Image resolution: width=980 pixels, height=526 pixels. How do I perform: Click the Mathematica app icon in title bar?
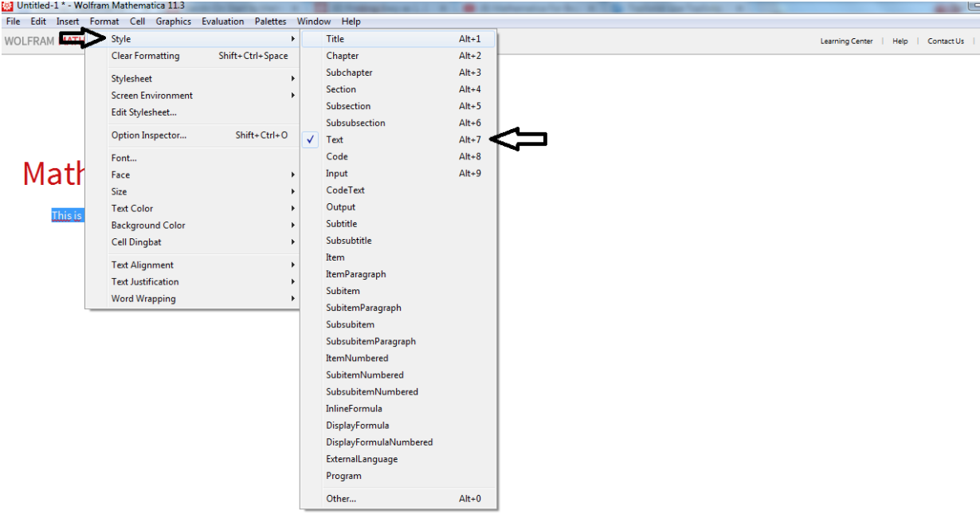7,6
